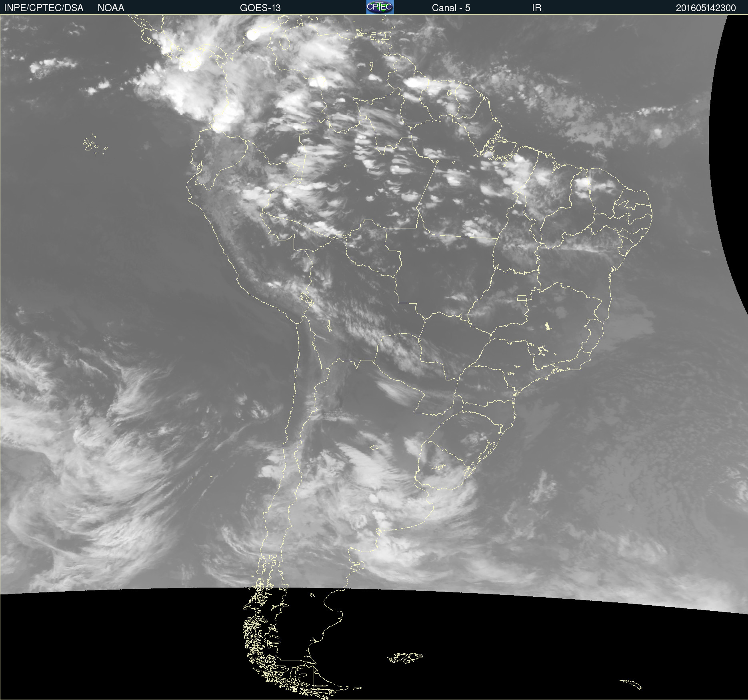Click the IR label in header
The width and height of the screenshot is (748, 700).
[x=536, y=8]
